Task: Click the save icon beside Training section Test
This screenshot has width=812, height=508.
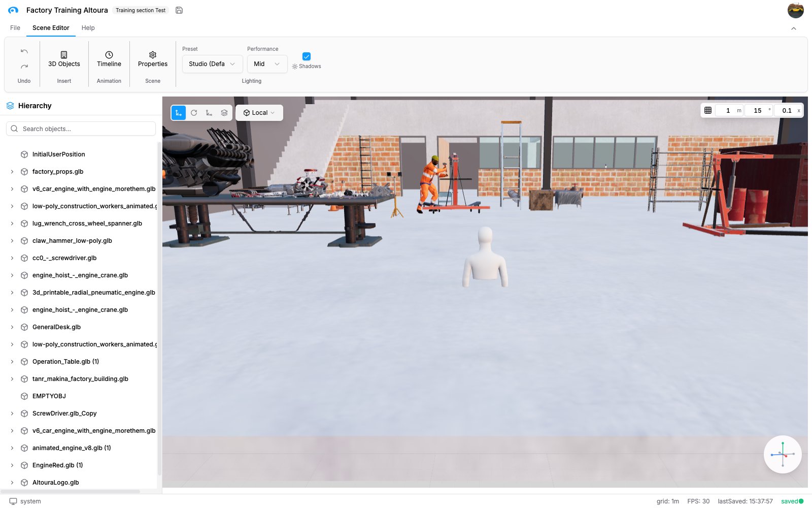Action: coord(179,10)
